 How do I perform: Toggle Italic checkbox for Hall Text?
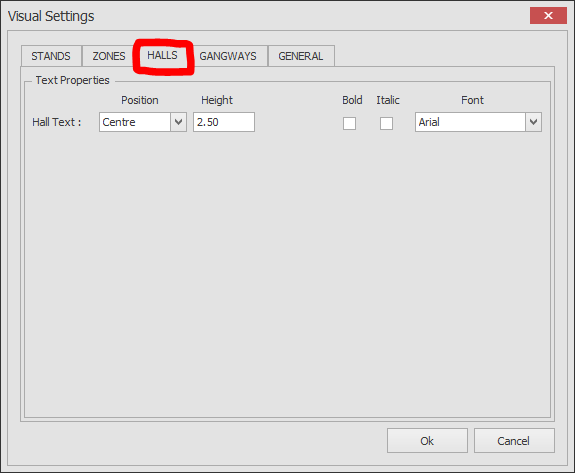coord(386,124)
